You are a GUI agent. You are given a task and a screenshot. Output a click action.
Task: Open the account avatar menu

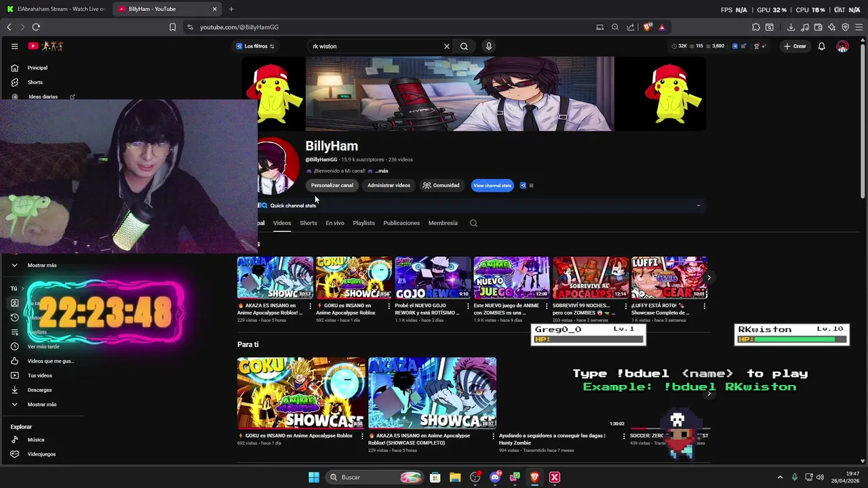pyautogui.click(x=842, y=46)
